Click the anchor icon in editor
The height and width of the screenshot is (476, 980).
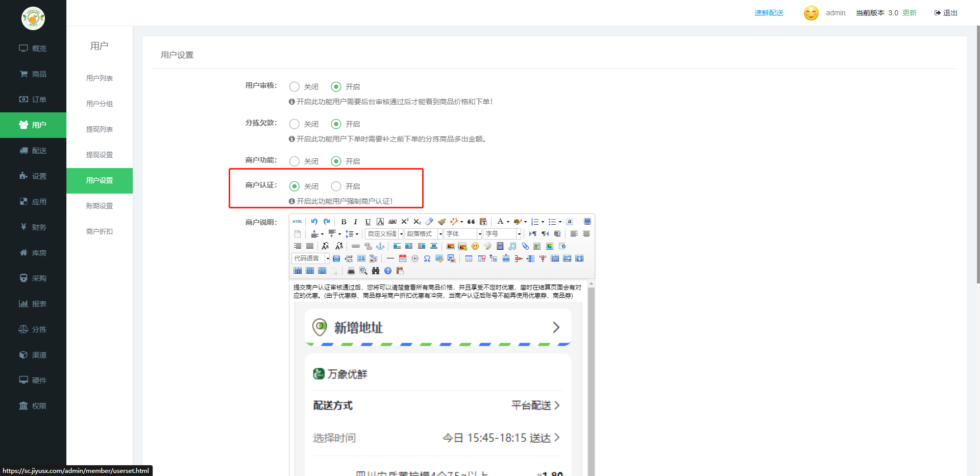coord(380,246)
